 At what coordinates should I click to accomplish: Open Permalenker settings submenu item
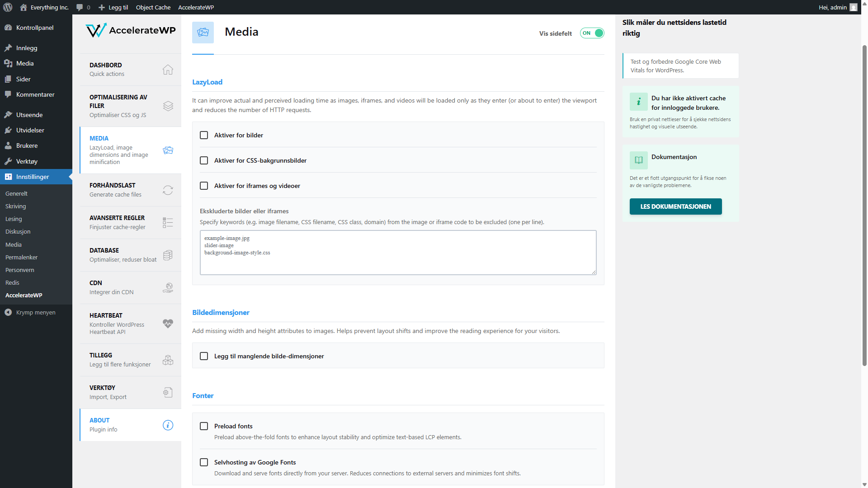tap(21, 257)
